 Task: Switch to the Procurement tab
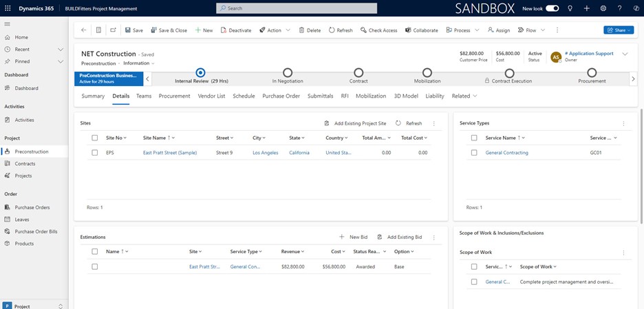174,96
